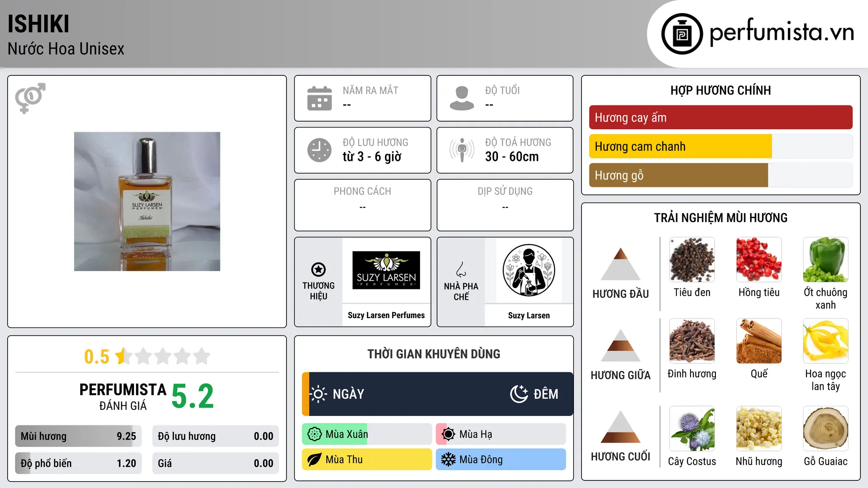This screenshot has height=488, width=868.
Task: Click the unisex gender symbol icon
Action: (30, 98)
